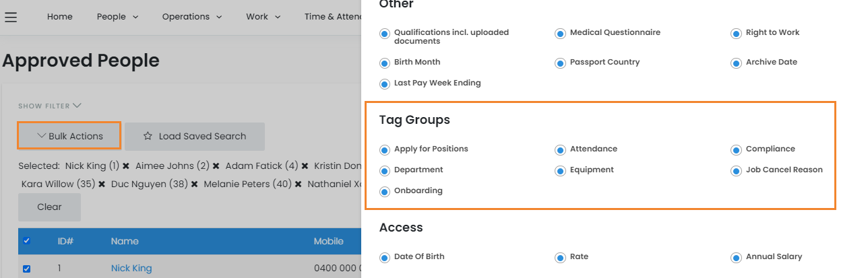Remove Kara Willow from selection

click(x=102, y=184)
